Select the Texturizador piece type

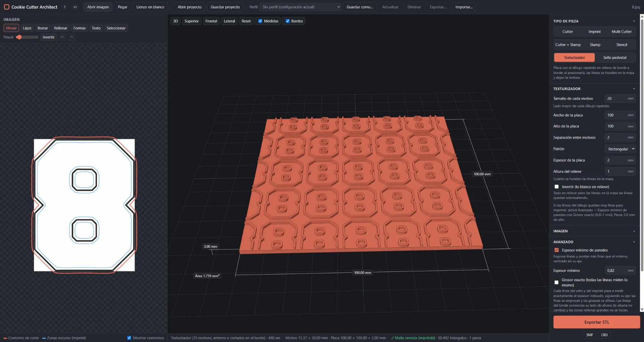tap(574, 58)
